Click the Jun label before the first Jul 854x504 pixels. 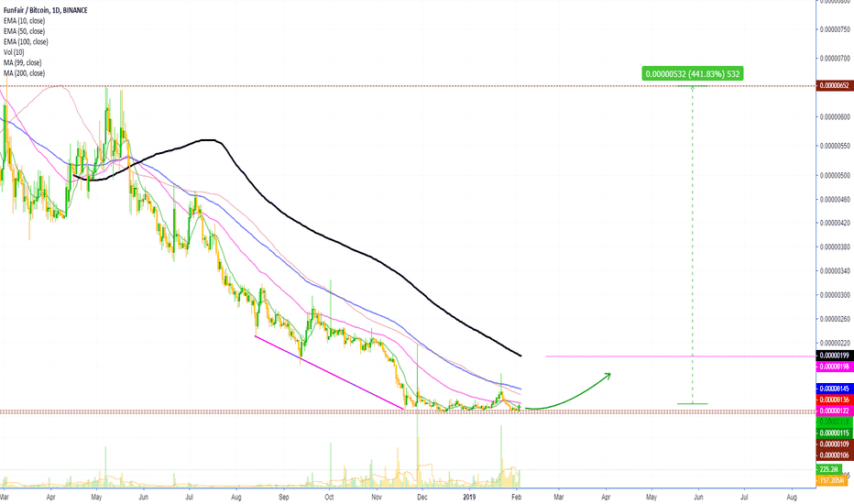[144, 497]
